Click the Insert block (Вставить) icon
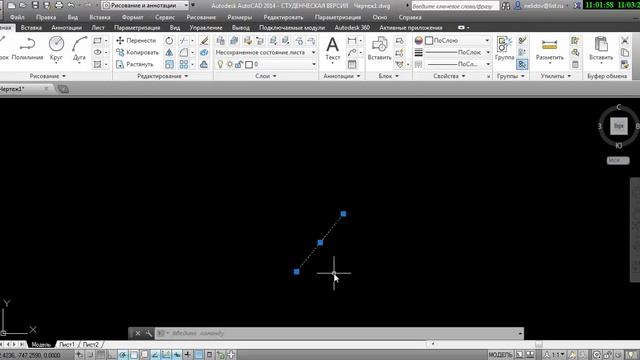Screen dimensions: 640x360 click(x=380, y=49)
